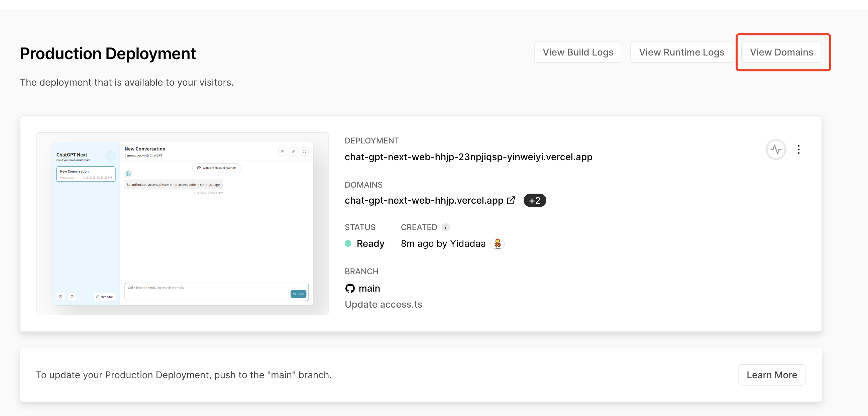Open View Build Logs

click(577, 52)
